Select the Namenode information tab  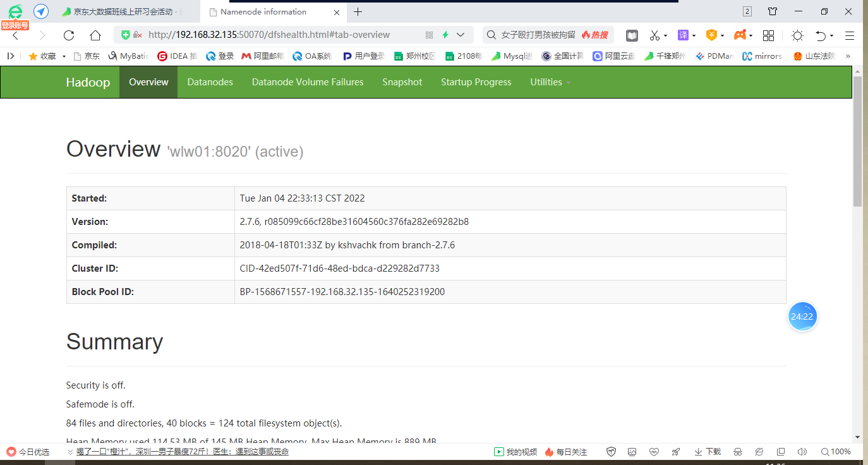(274, 11)
